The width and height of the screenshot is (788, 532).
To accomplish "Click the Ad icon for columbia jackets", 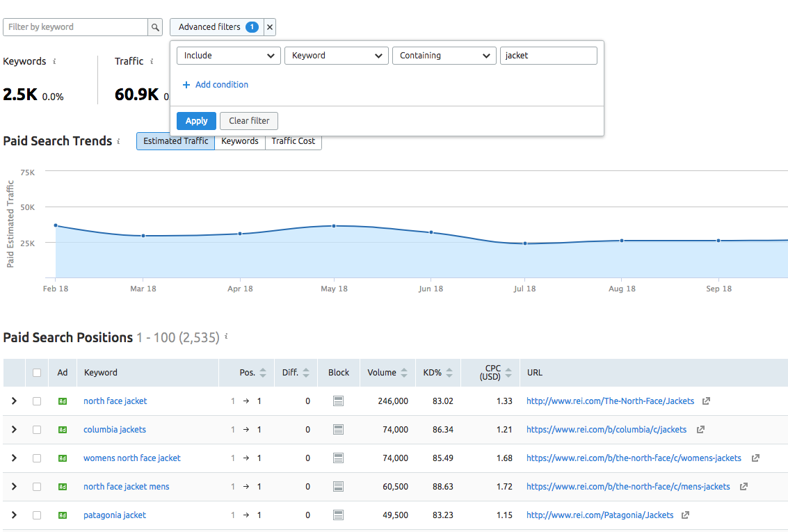I will pos(63,430).
